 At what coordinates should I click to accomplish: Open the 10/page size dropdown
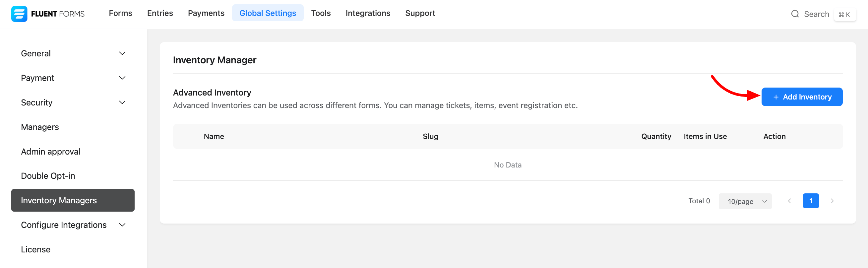(x=745, y=201)
